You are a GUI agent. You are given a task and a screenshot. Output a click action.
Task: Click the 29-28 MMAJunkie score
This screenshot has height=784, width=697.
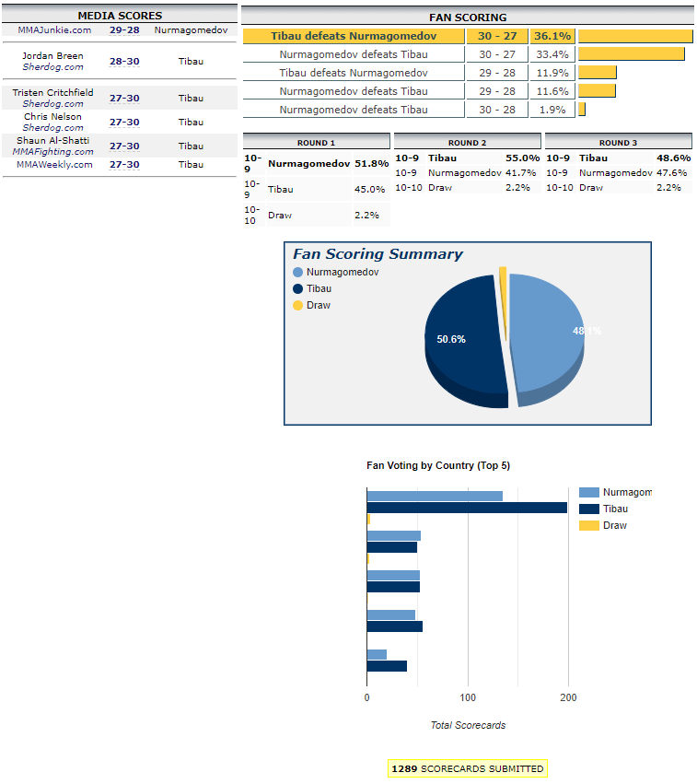pos(124,30)
